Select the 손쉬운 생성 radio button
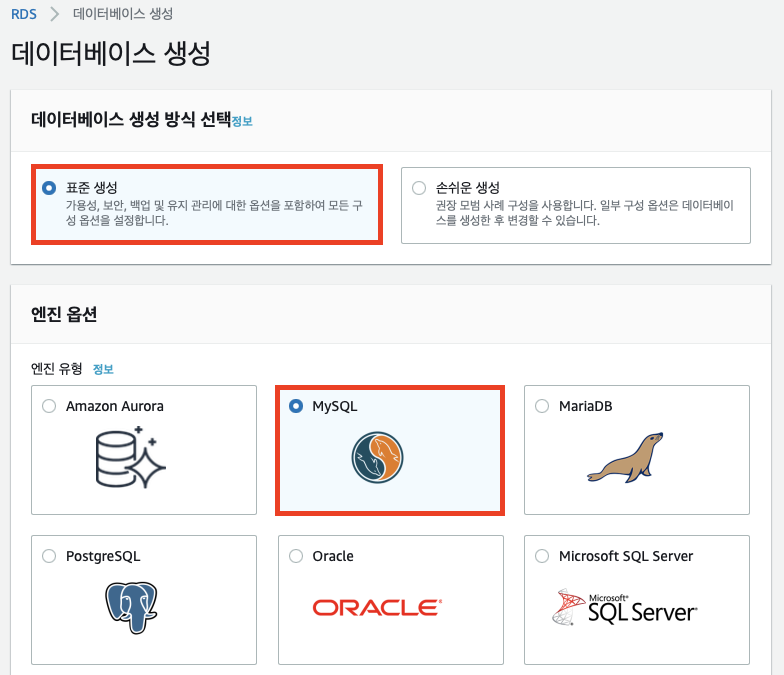This screenshot has width=784, height=675. [419, 188]
